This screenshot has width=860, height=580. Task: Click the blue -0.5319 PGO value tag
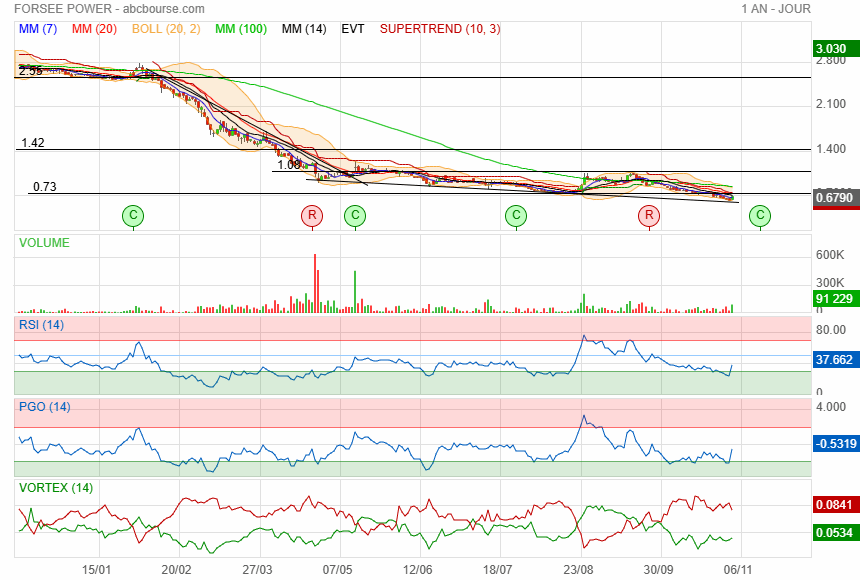836,444
